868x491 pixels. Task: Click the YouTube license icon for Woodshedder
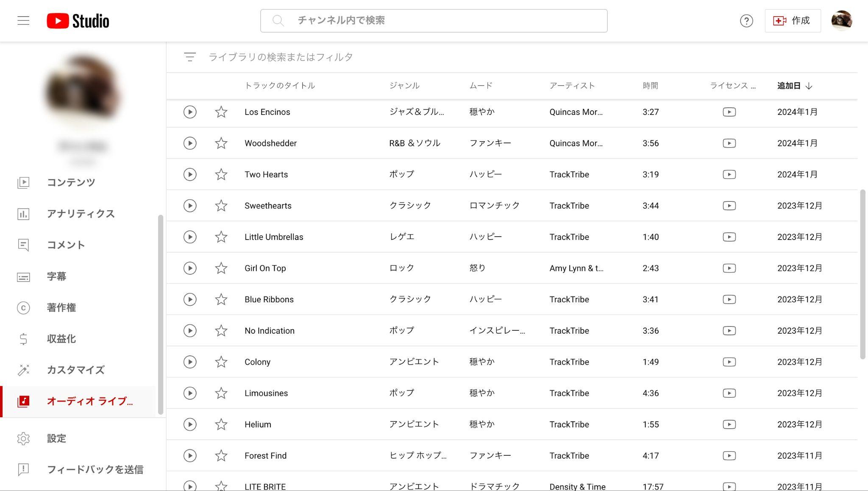[x=729, y=143]
